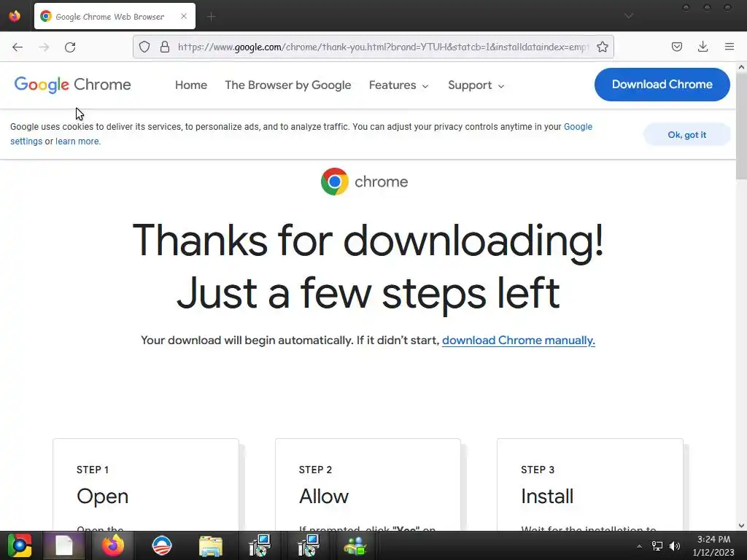This screenshot has width=747, height=560.
Task: Show hidden system tray icons
Action: coord(639,546)
